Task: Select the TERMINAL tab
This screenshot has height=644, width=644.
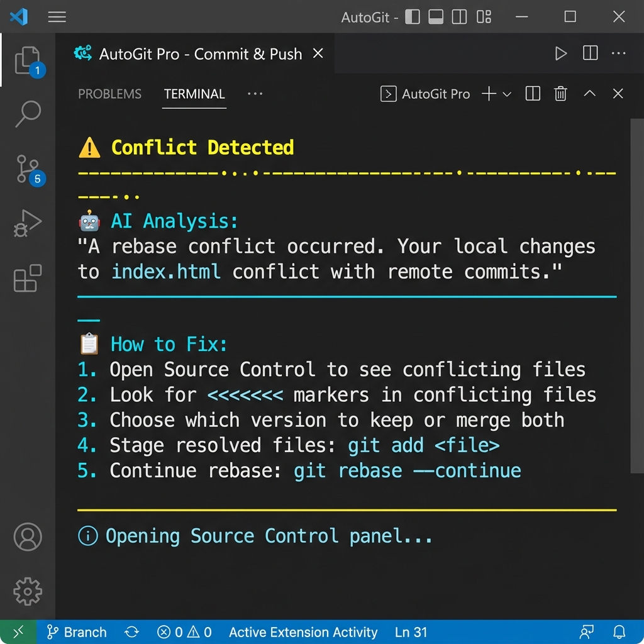Action: [194, 94]
